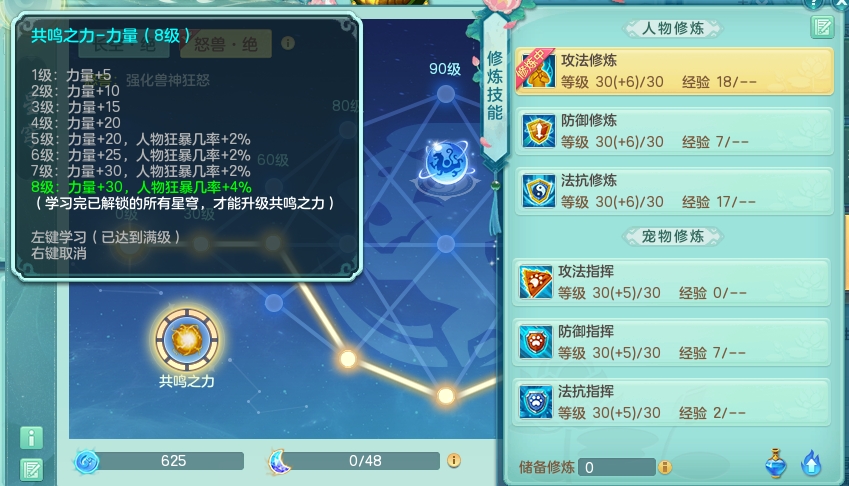The width and height of the screenshot is (849, 486).
Task: Choose 防御指挥 pet training
Action: tap(671, 343)
